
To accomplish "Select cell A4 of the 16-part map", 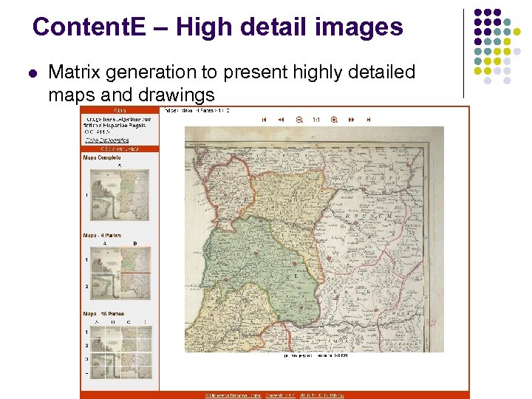I will (98, 372).
